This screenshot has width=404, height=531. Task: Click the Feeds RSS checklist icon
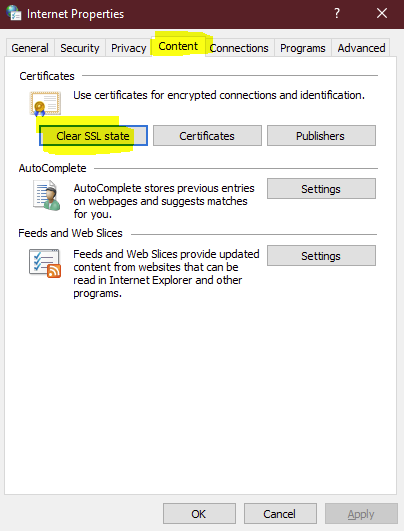(x=45, y=263)
